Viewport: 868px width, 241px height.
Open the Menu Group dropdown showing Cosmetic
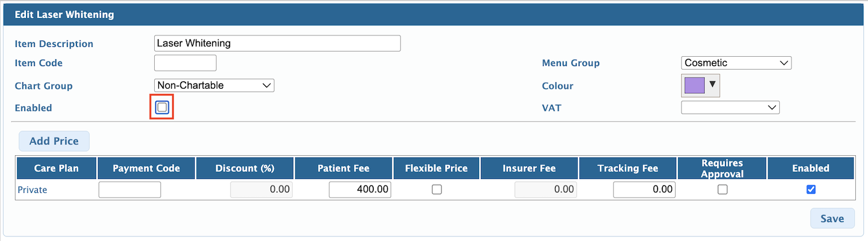pyautogui.click(x=736, y=63)
